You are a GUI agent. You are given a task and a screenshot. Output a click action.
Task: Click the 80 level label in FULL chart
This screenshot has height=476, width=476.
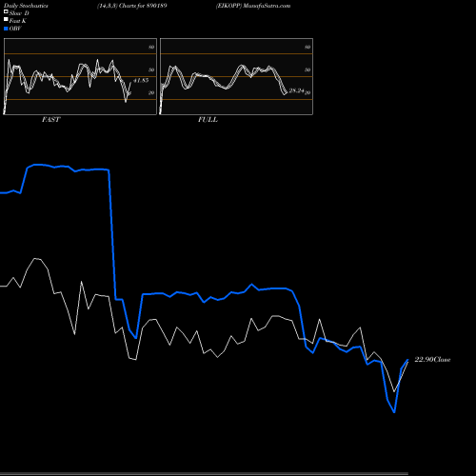point(307,47)
